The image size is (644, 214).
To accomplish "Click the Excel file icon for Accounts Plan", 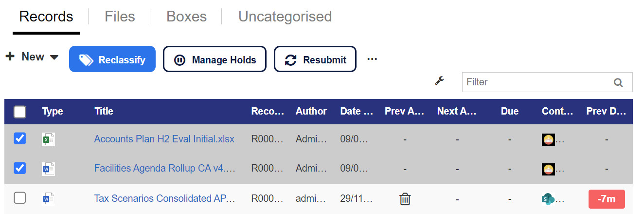I will pyautogui.click(x=48, y=139).
